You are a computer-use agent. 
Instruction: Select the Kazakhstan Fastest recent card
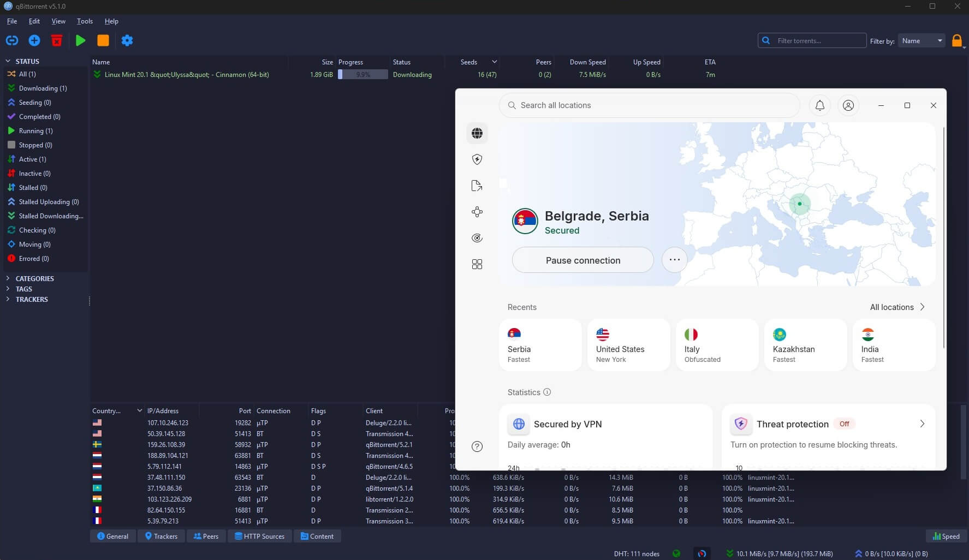[806, 345]
